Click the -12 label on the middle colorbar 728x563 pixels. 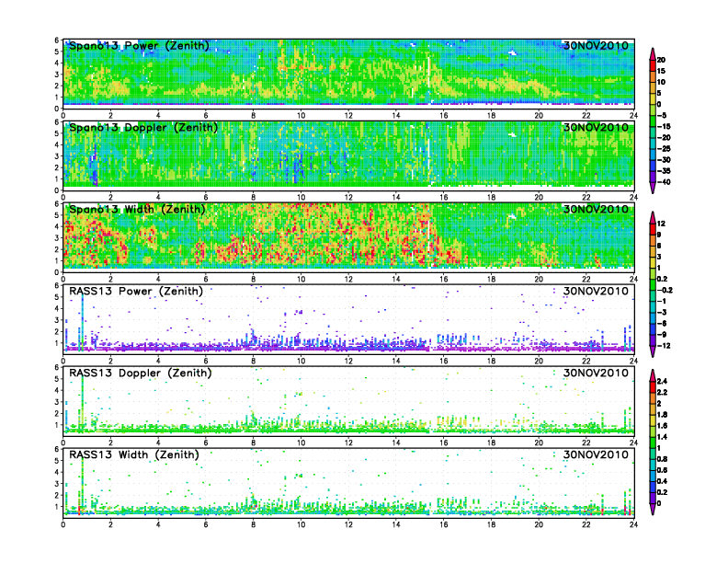[x=664, y=346]
